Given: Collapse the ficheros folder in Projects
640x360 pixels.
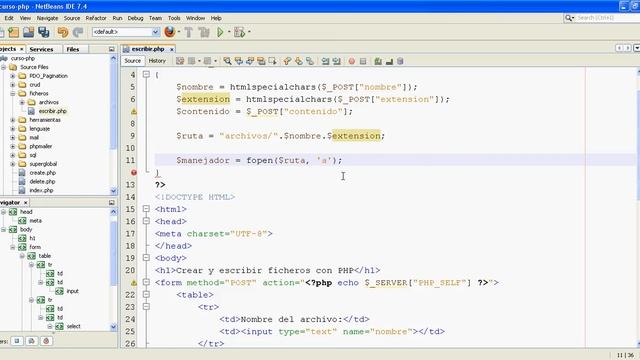Looking at the screenshot, I should point(13,93).
